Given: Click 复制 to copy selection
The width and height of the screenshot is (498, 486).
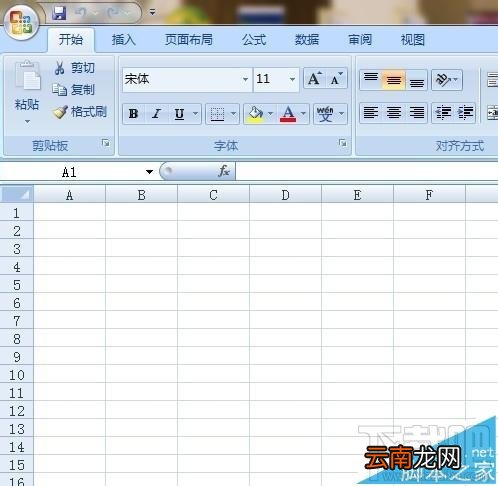Looking at the screenshot, I should (74, 90).
